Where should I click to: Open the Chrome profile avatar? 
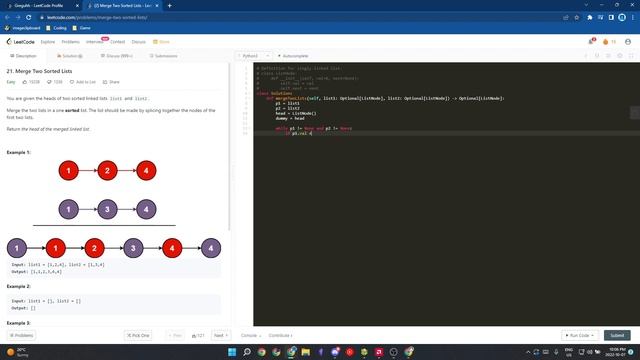(x=622, y=18)
